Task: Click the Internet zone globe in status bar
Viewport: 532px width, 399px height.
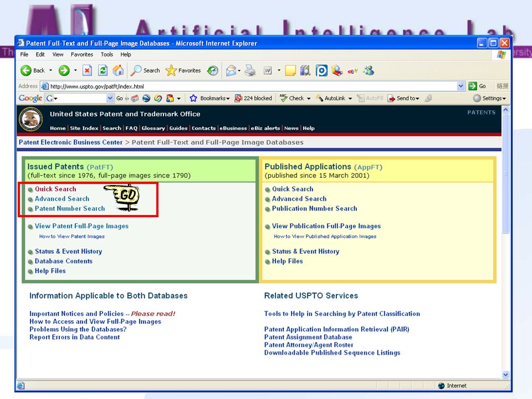Action: pos(441,386)
